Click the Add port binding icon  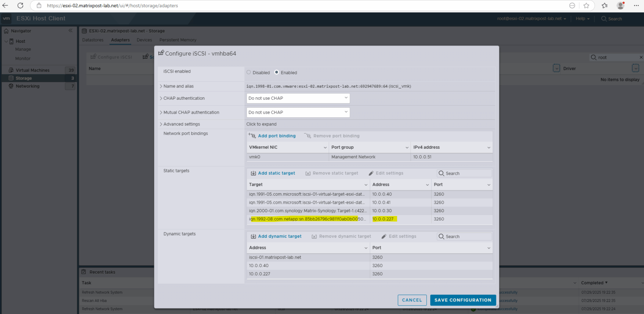tap(252, 135)
